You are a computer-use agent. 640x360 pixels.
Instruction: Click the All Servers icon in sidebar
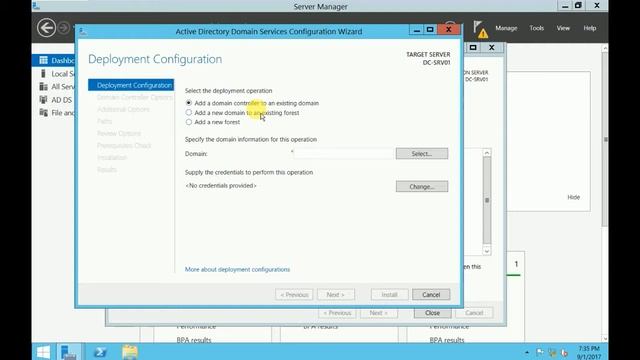coord(43,87)
